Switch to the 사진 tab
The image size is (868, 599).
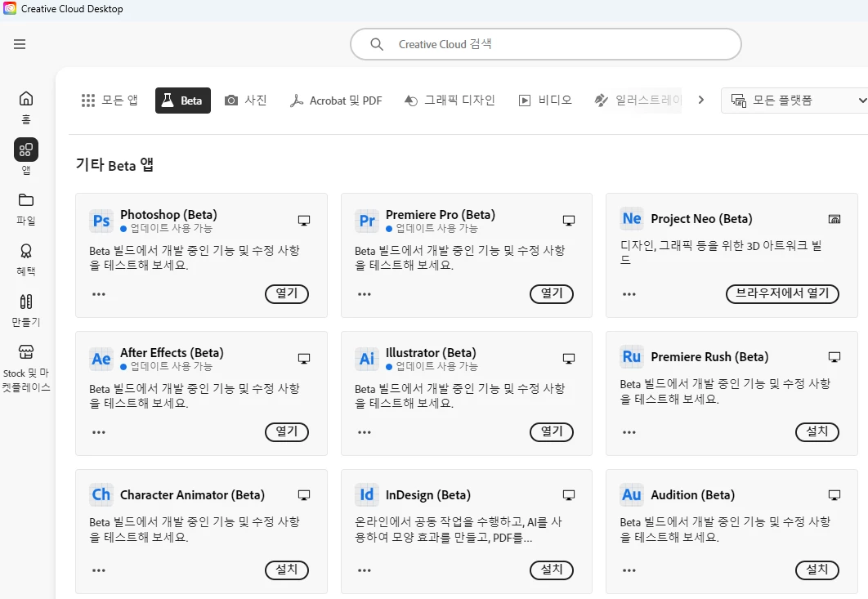coord(246,101)
